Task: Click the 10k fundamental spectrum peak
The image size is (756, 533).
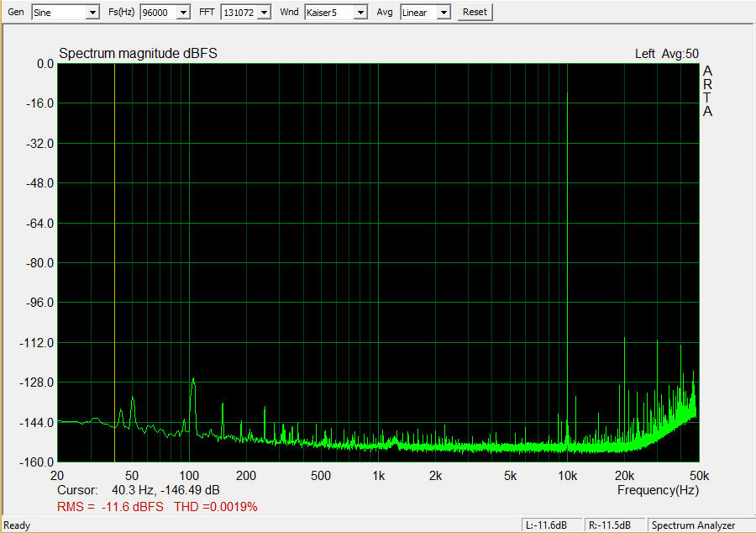Action: point(568,270)
